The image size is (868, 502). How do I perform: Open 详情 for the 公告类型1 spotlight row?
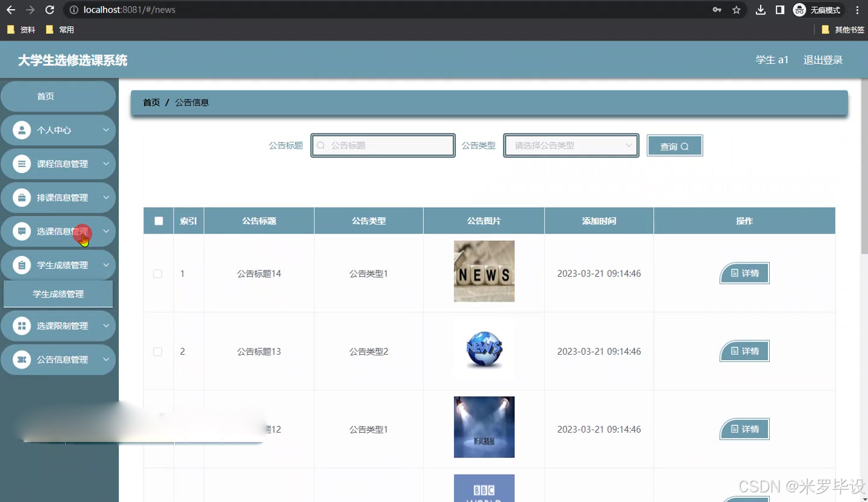[x=744, y=429]
